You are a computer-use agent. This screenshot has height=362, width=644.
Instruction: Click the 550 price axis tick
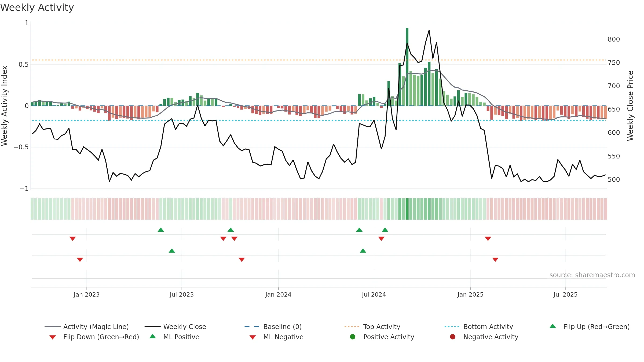pyautogui.click(x=614, y=156)
